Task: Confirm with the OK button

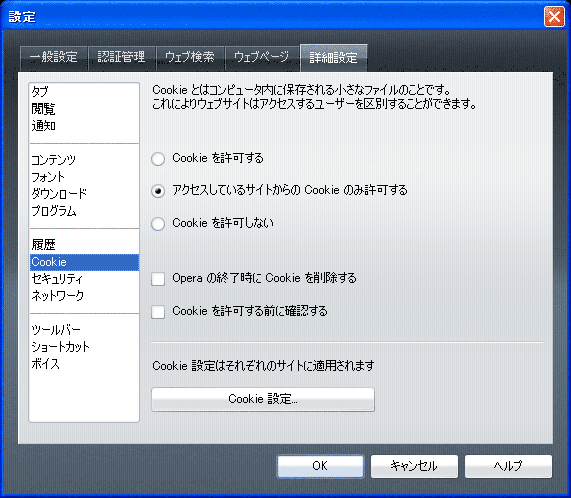Action: [320, 466]
